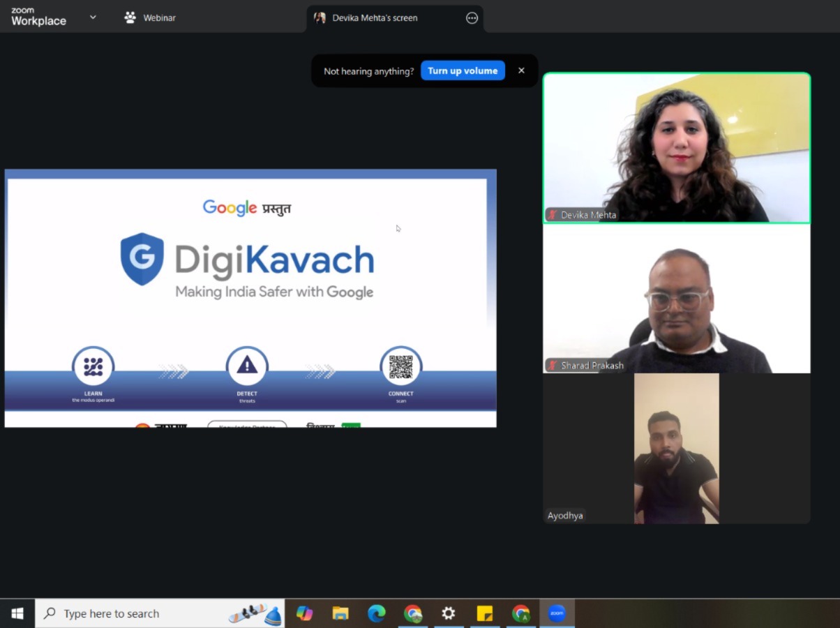This screenshot has height=628, width=840.
Task: Click the Webinar participants icon
Action: tap(130, 18)
